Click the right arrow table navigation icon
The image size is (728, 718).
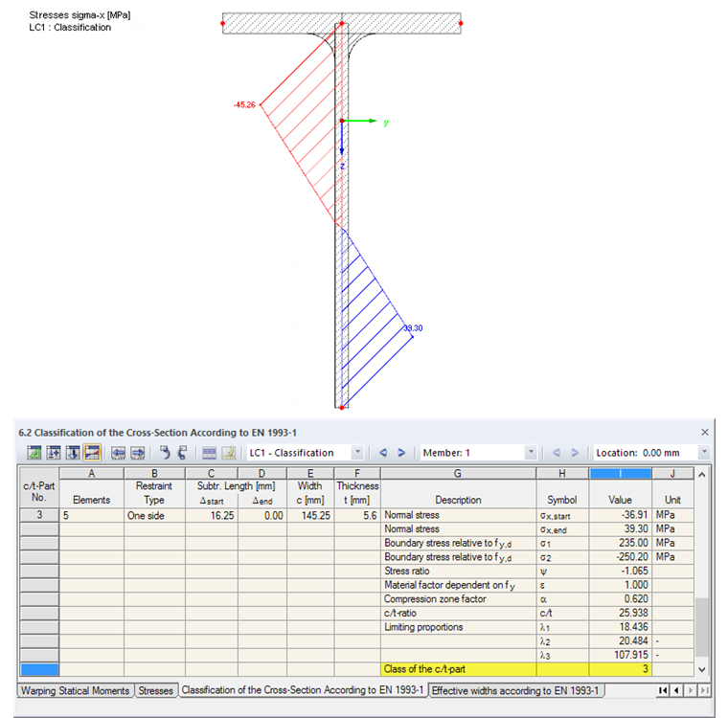pos(138,453)
